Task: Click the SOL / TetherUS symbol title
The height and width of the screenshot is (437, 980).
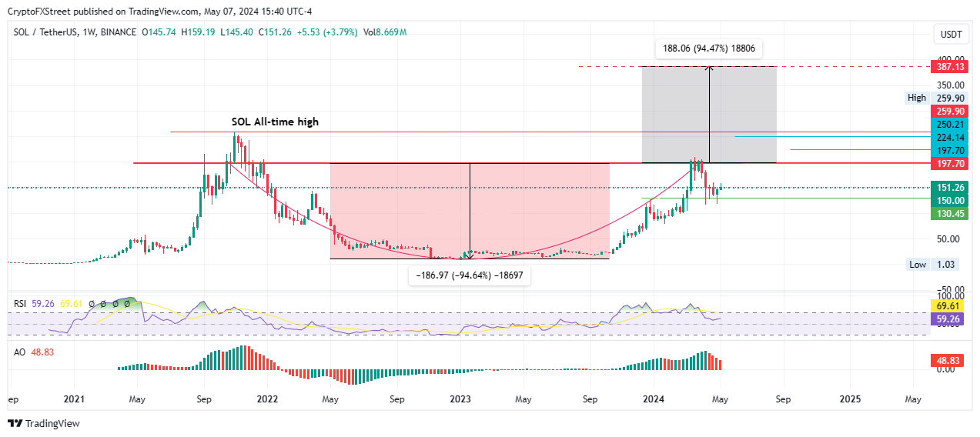Action: [x=45, y=32]
